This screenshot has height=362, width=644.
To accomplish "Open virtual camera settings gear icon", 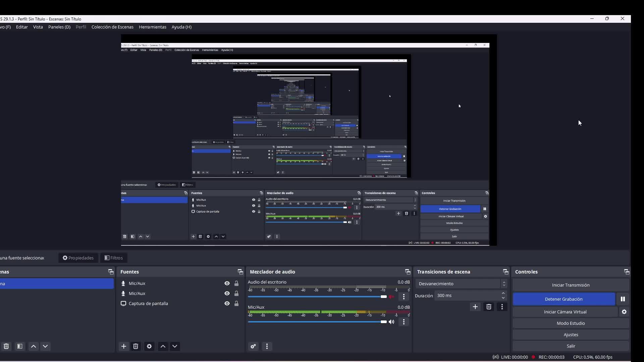I will point(624,312).
